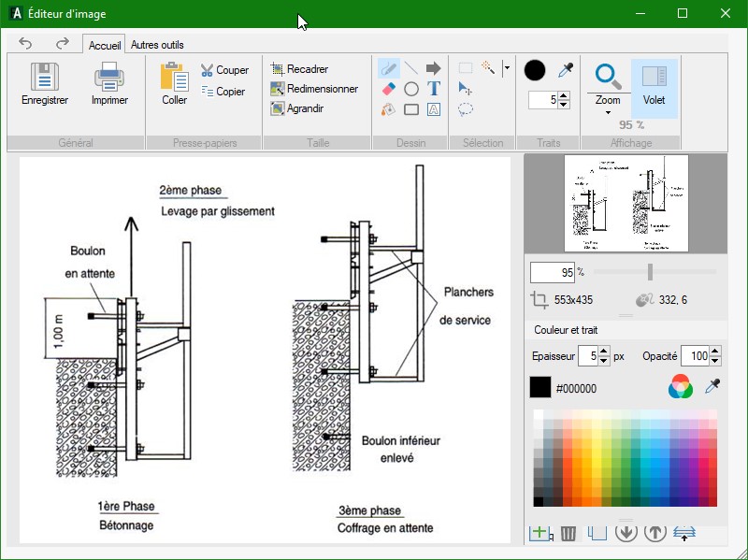Select the eraser tool in Dessin

(x=388, y=89)
